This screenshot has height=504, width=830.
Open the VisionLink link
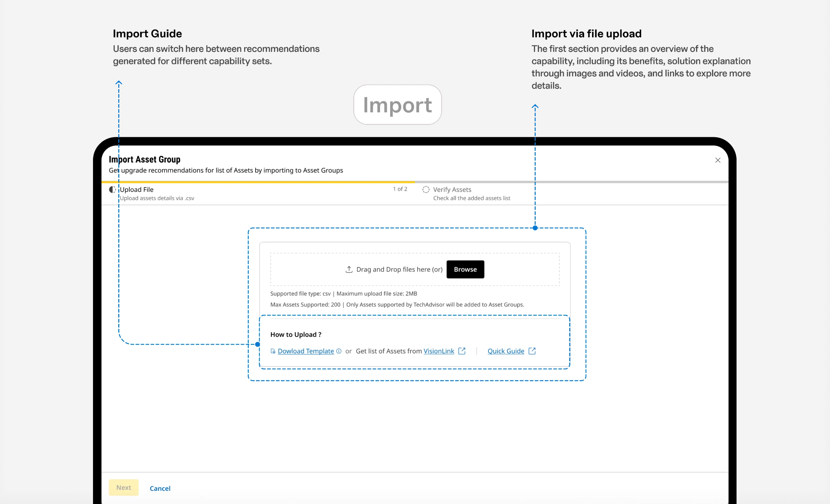[439, 351]
